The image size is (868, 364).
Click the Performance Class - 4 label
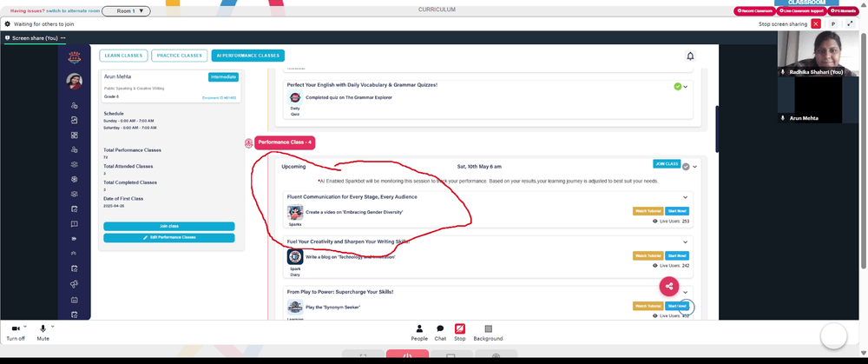[285, 143]
